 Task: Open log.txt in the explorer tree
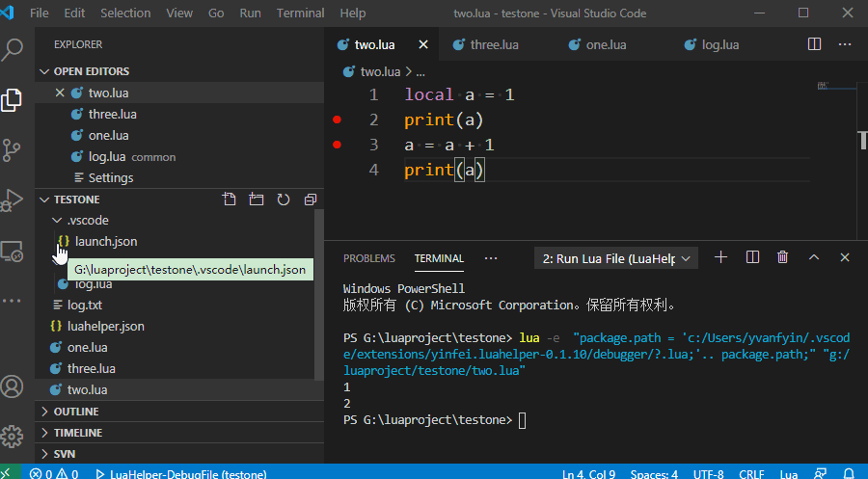[x=85, y=305]
